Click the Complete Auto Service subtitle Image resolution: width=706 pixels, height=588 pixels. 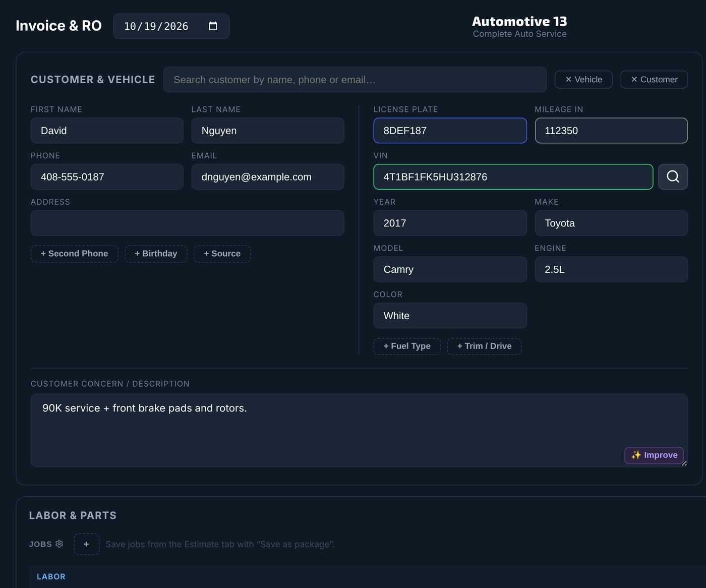click(519, 34)
